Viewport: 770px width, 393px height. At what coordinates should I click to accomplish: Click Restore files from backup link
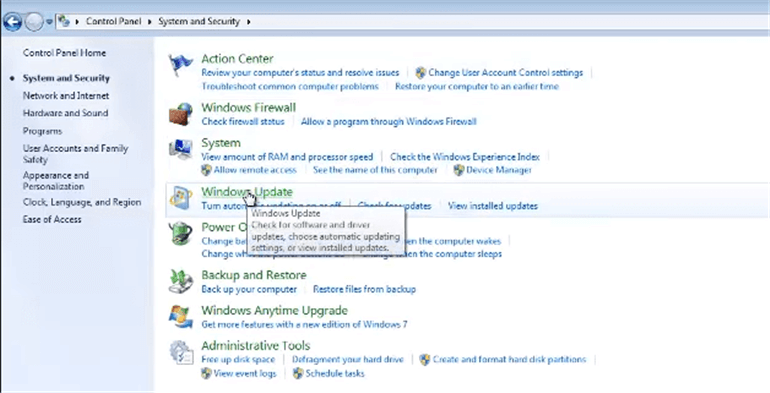[x=364, y=289]
